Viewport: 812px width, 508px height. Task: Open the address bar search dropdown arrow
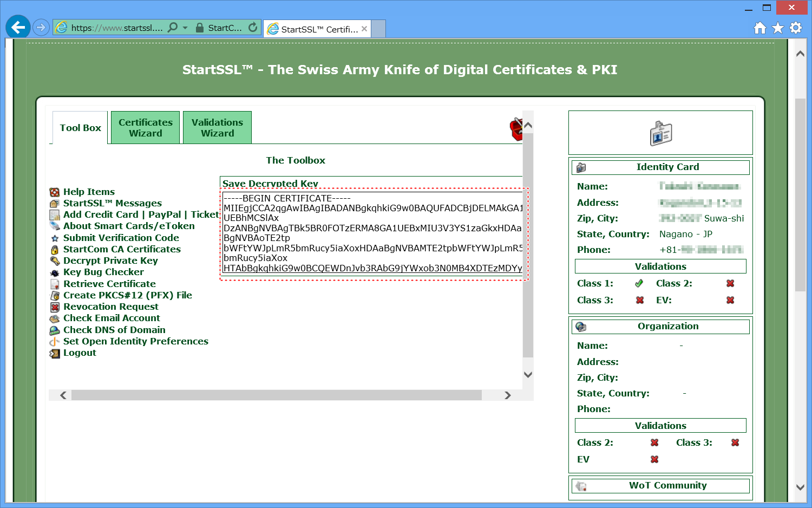pos(185,28)
